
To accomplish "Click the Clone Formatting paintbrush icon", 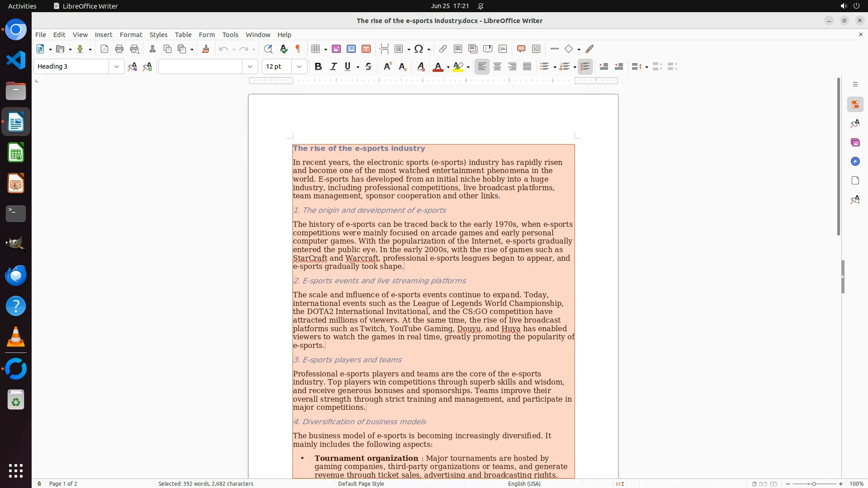I will click(x=206, y=49).
